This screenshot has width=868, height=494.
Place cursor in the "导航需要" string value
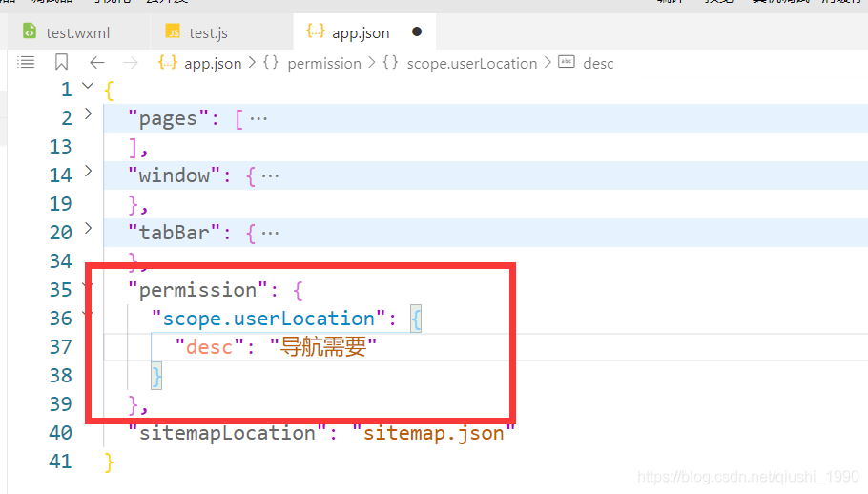[323, 347]
